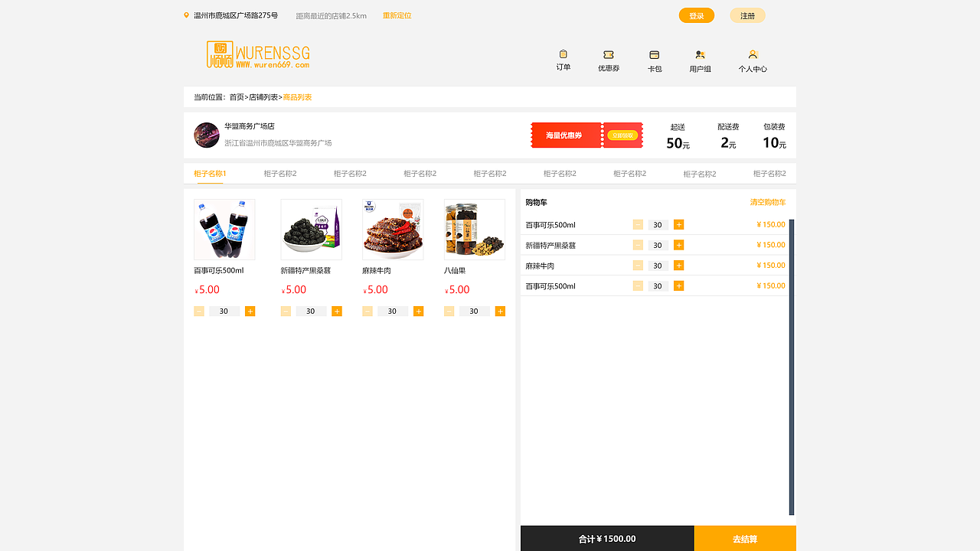Click quantity field under 麻辣牛肉 product
Viewport: 980px width, 551px height.
tap(393, 311)
